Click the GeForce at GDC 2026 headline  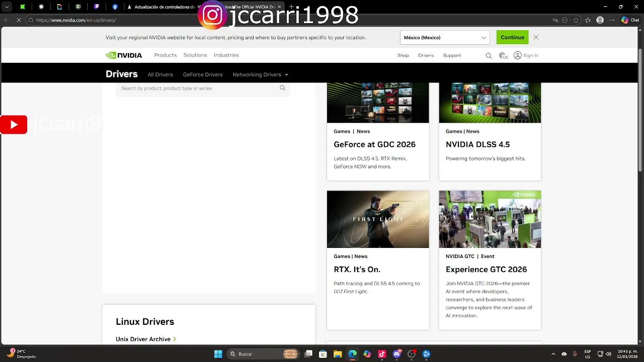[x=374, y=144]
